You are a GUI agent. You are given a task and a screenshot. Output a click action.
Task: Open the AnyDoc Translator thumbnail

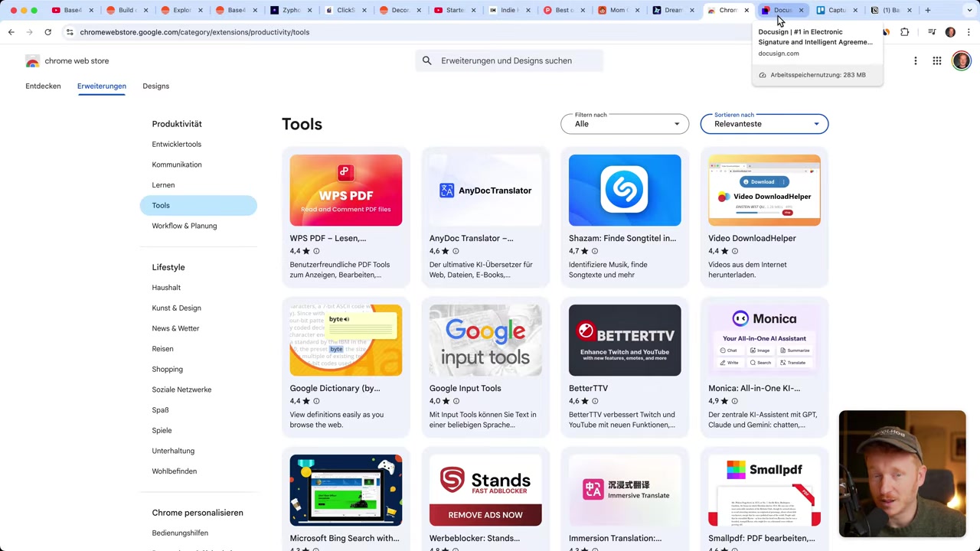pyautogui.click(x=485, y=191)
